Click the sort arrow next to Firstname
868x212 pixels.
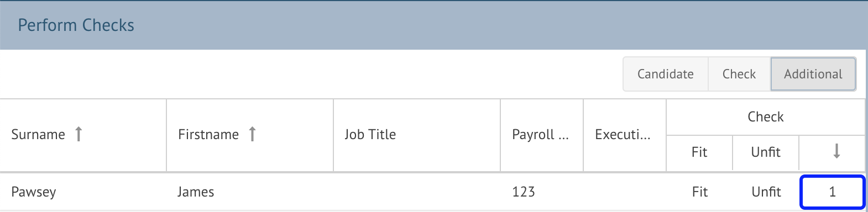[252, 134]
